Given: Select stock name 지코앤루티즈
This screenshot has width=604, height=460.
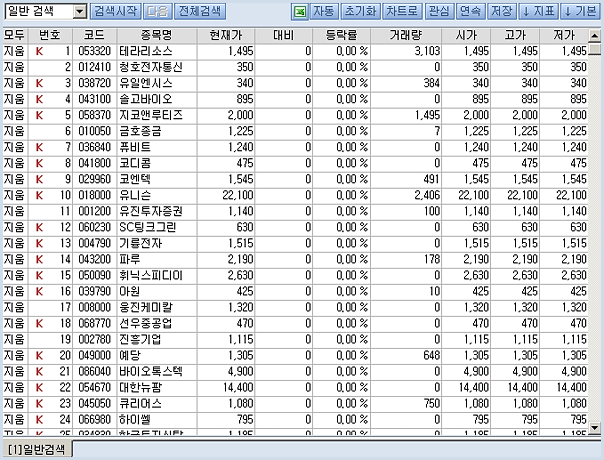Looking at the screenshot, I should point(151,115).
